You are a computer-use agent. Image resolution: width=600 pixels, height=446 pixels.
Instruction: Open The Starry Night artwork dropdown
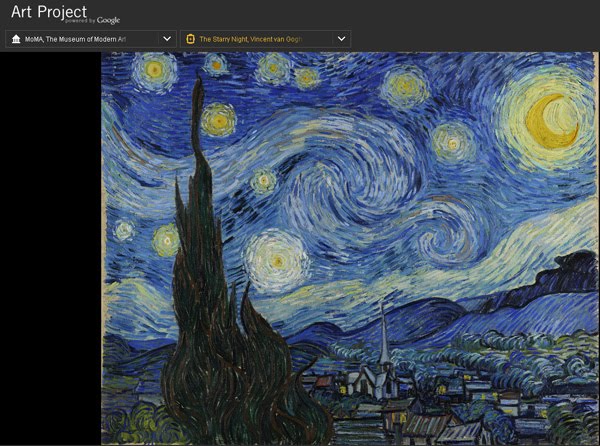[x=266, y=39]
